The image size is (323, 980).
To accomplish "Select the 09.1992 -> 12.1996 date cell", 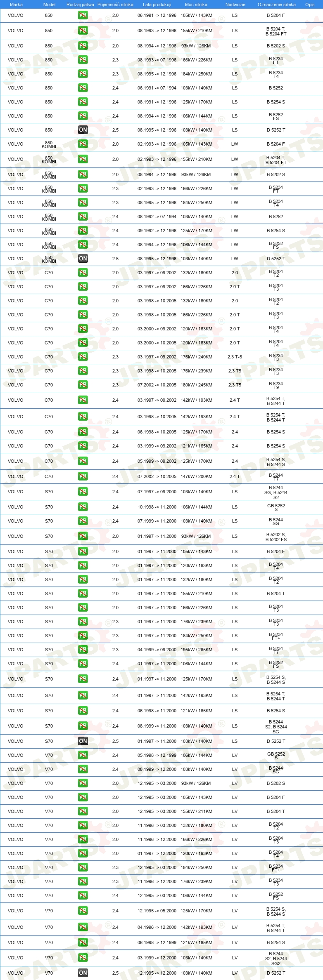I will coord(157,231).
